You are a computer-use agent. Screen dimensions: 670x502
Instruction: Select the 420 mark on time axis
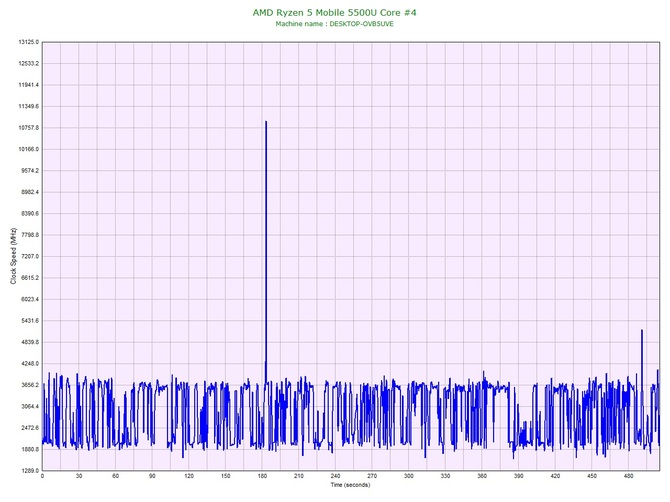pos(555,476)
